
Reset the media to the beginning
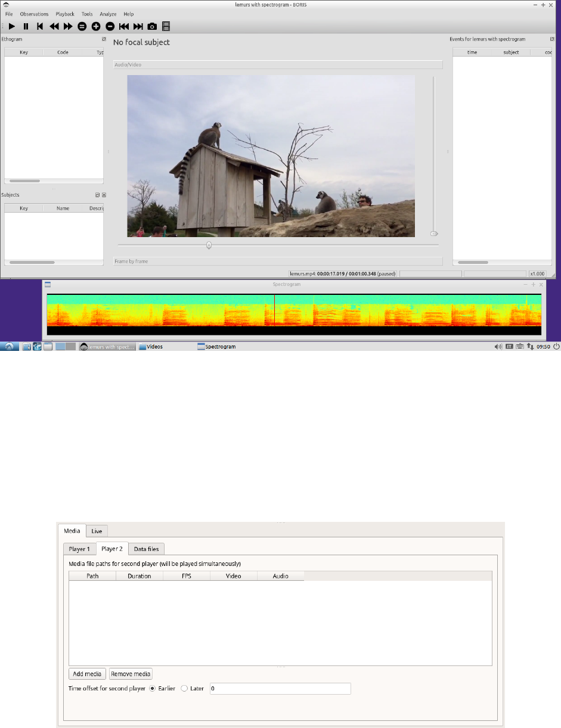[x=40, y=26]
